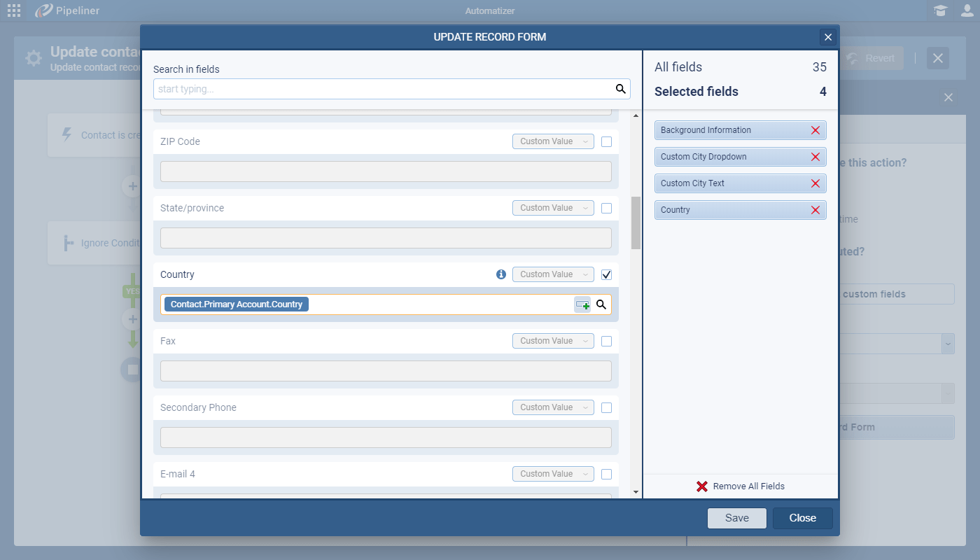Image resolution: width=980 pixels, height=560 pixels.
Task: Remove Country from the selected fields list
Action: [x=815, y=210]
